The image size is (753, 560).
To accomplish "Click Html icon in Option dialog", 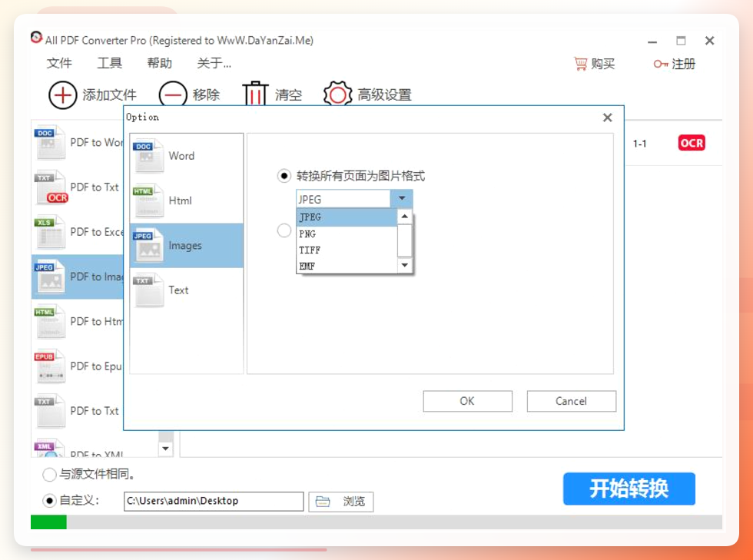I will tap(148, 200).
